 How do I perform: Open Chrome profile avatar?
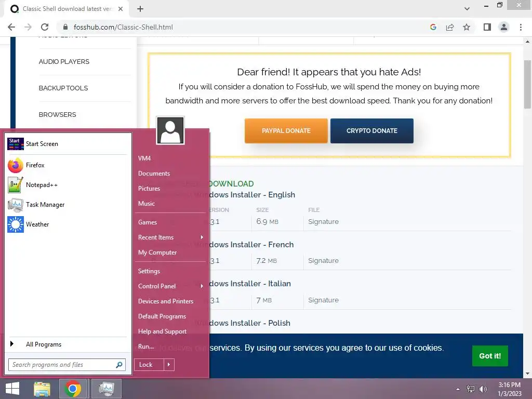pyautogui.click(x=504, y=27)
